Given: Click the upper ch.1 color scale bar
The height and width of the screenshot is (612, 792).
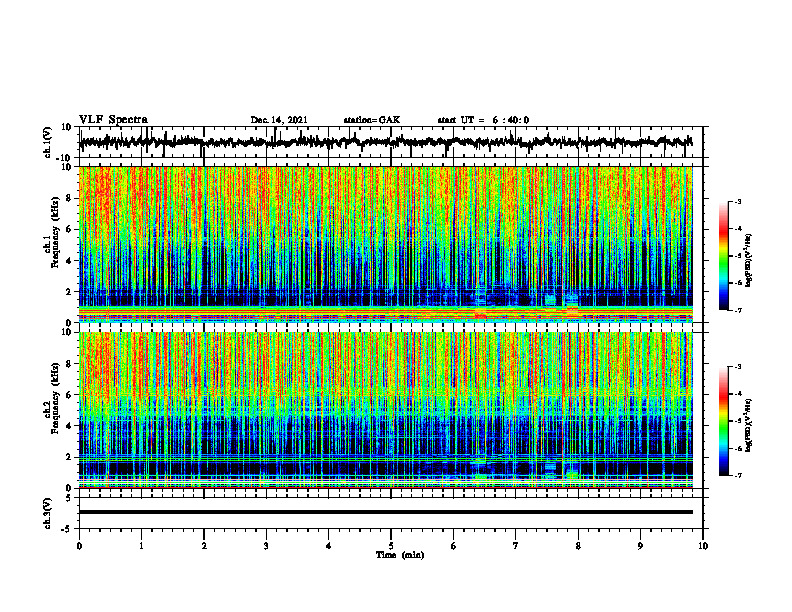Looking at the screenshot, I should pyautogui.click(x=724, y=255).
